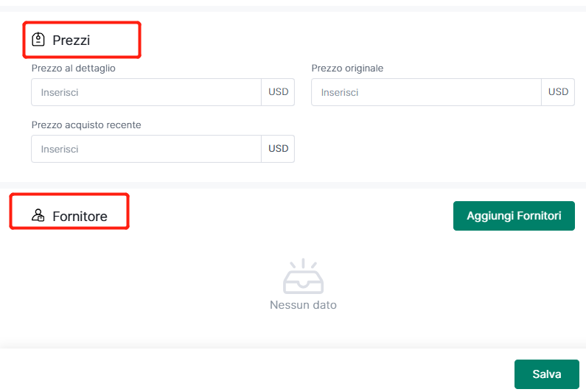
Task: Click the supplier icon beside Fornitore
Action: pyautogui.click(x=38, y=216)
